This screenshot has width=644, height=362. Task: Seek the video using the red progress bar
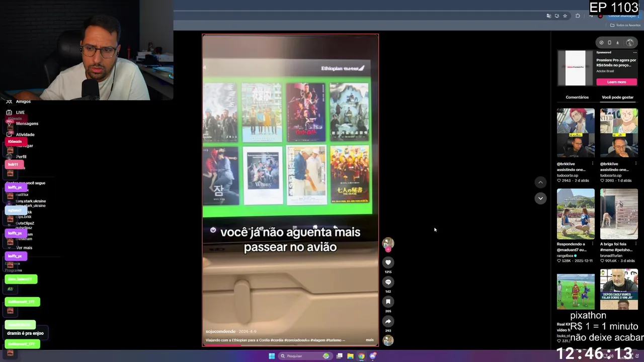coord(290,345)
